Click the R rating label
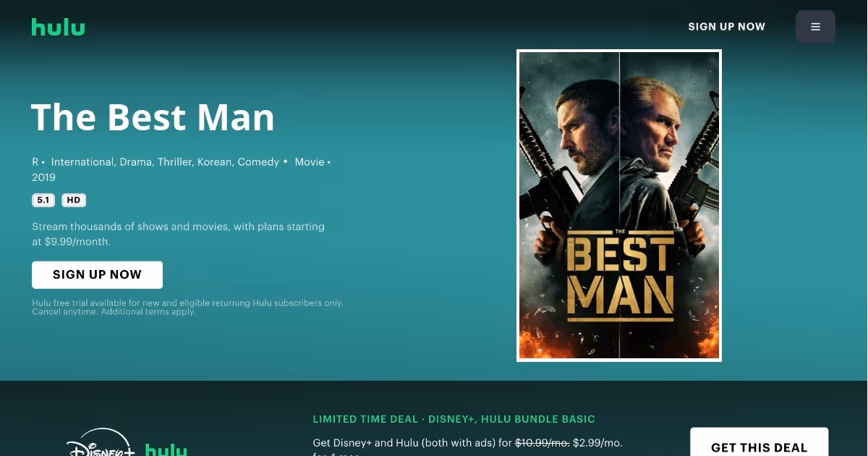Image resolution: width=868 pixels, height=456 pixels. tap(35, 162)
